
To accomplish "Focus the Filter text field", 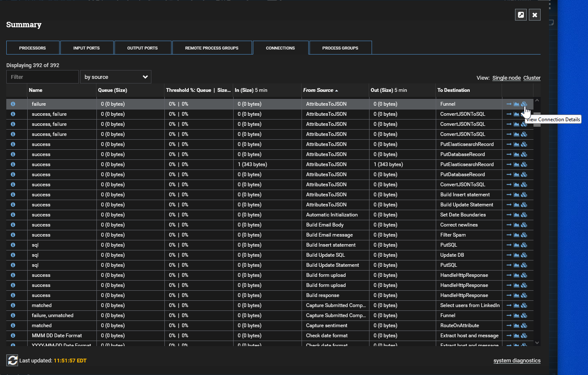I will tap(42, 77).
